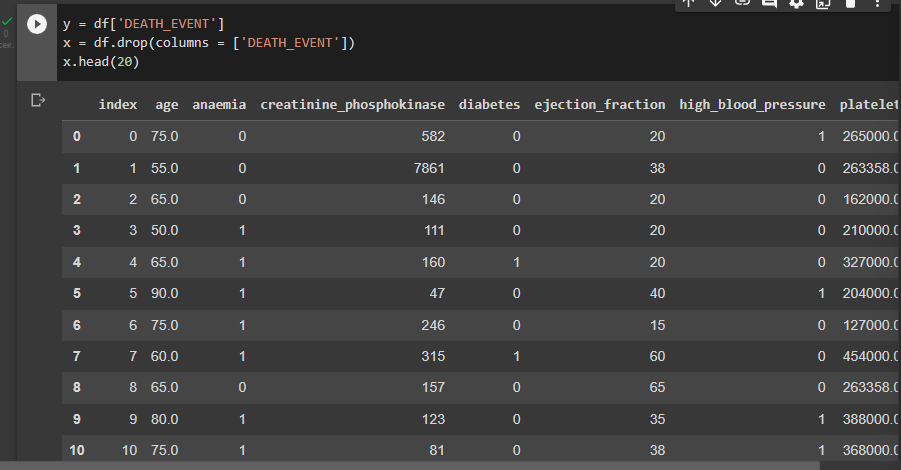Viewport: 901px width, 470px height.
Task: Delete the cell with trash icon
Action: click(x=850, y=3)
